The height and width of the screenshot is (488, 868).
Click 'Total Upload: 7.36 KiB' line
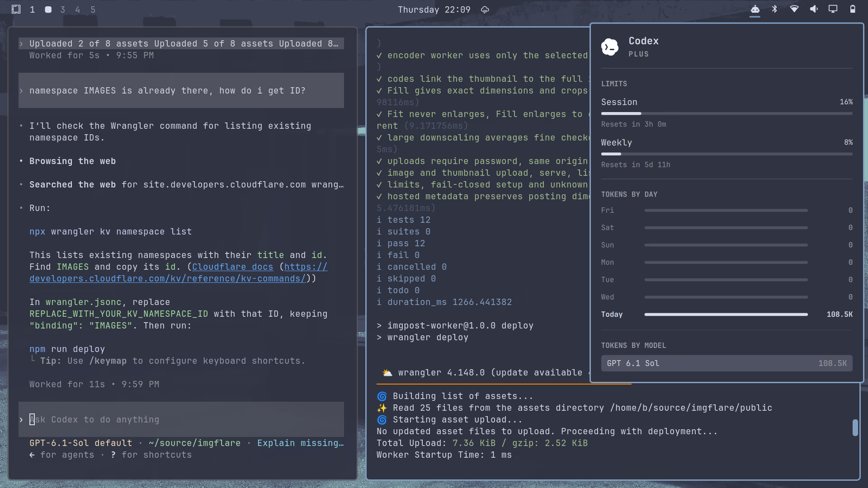click(482, 443)
